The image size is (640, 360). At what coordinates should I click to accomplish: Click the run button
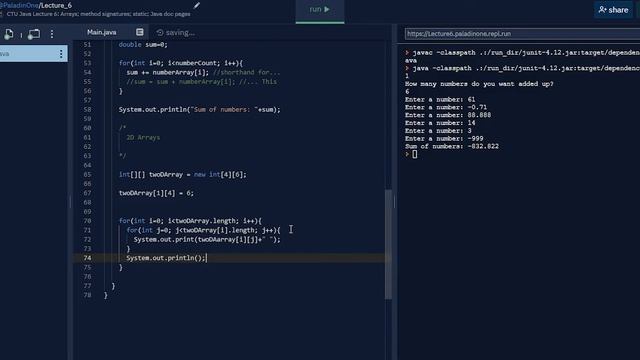coord(320,10)
